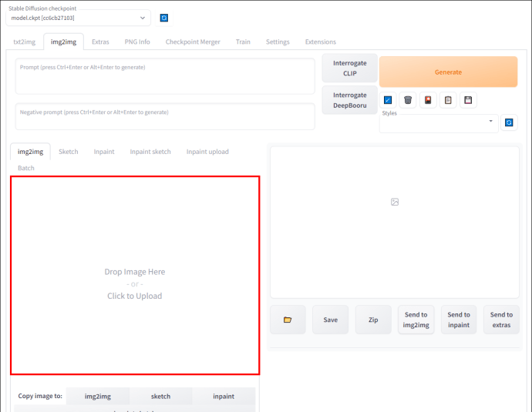The width and height of the screenshot is (532, 412).
Task: Click Send to extras button
Action: [x=501, y=320]
